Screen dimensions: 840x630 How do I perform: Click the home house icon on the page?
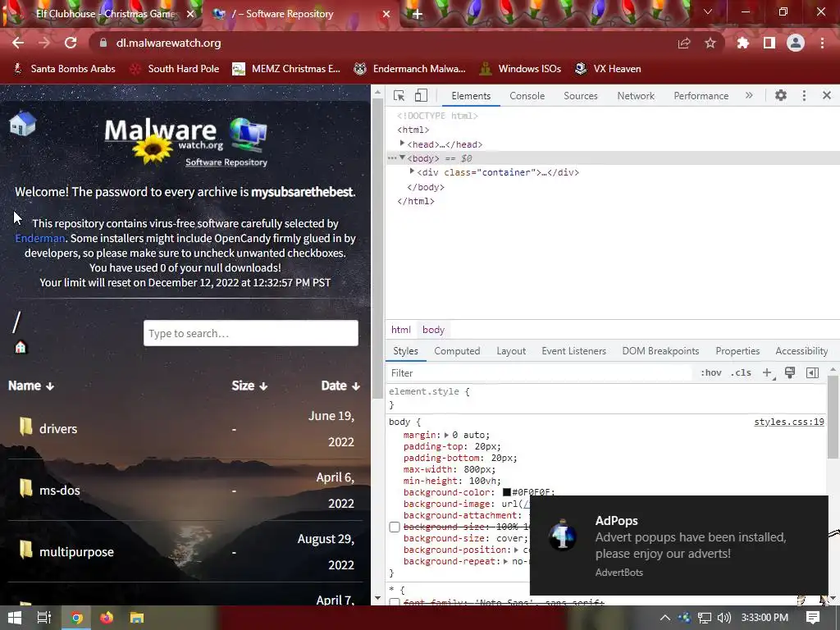(x=22, y=123)
